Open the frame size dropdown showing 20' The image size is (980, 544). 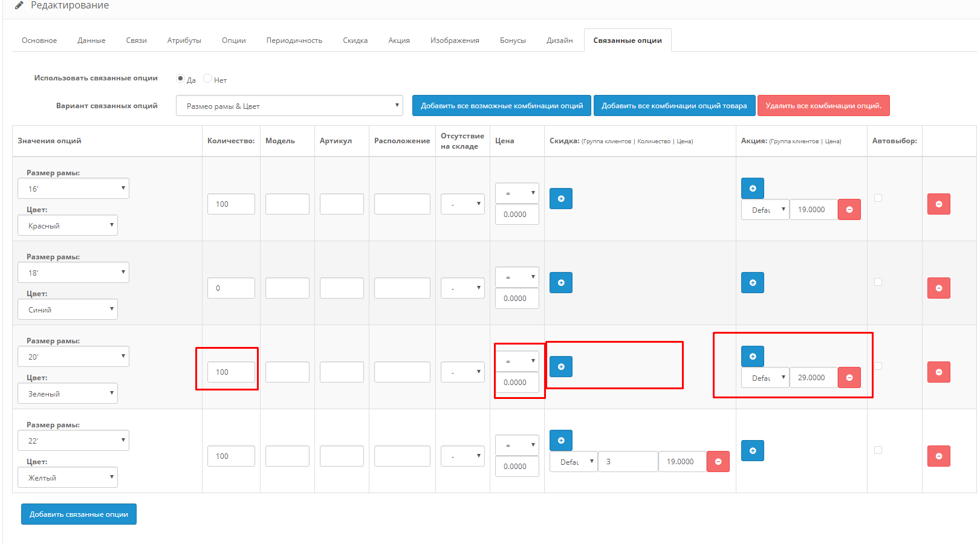[x=73, y=357]
